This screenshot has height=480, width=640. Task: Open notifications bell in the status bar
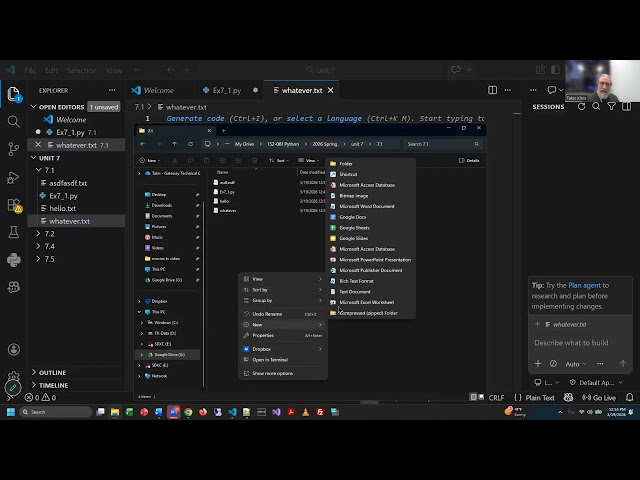click(x=629, y=398)
